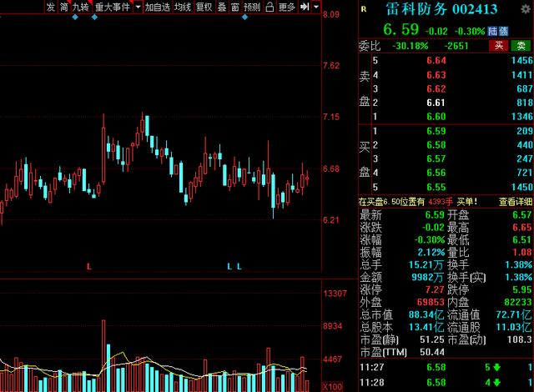Click 加自选 to add to watchlist

point(157,7)
